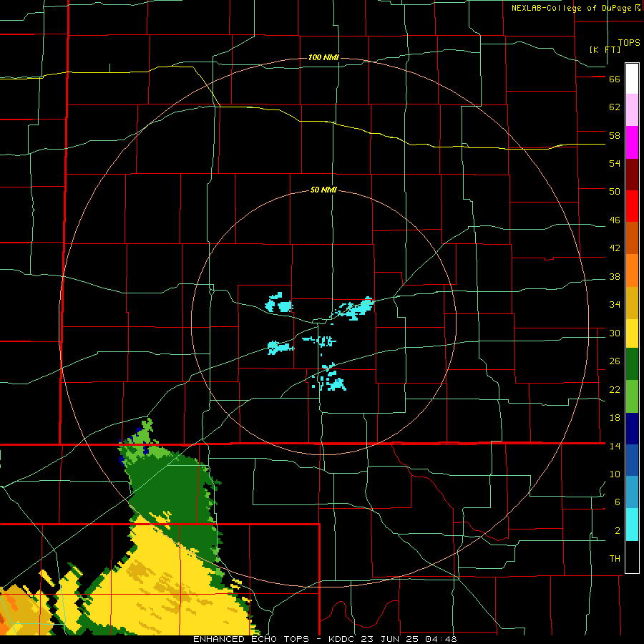The image size is (644, 644).
Task: Click the '04:48' timestamp
Action: [x=439, y=639]
